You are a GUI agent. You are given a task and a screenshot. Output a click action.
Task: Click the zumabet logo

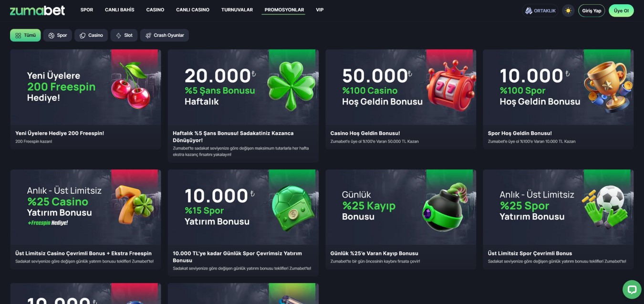(37, 10)
